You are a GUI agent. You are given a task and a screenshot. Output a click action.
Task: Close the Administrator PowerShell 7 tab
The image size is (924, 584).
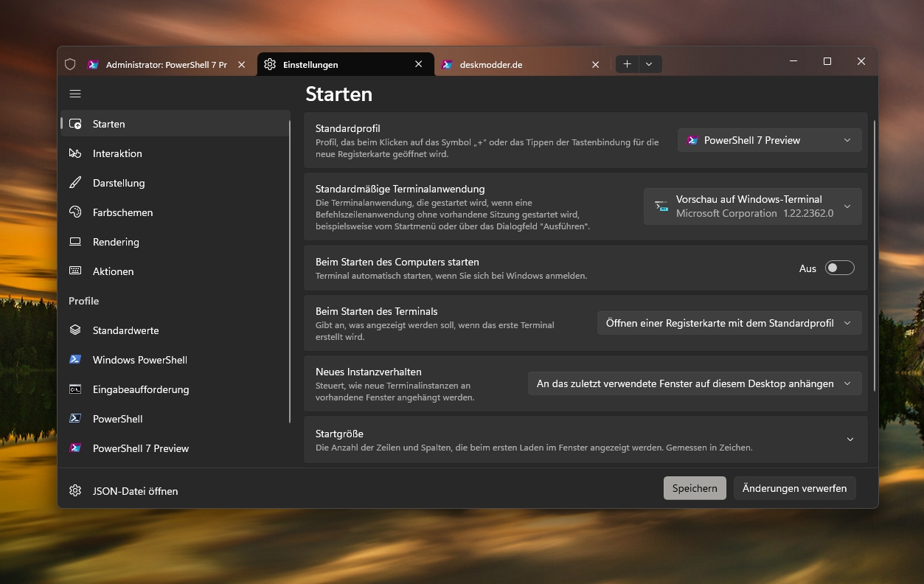[x=241, y=64]
